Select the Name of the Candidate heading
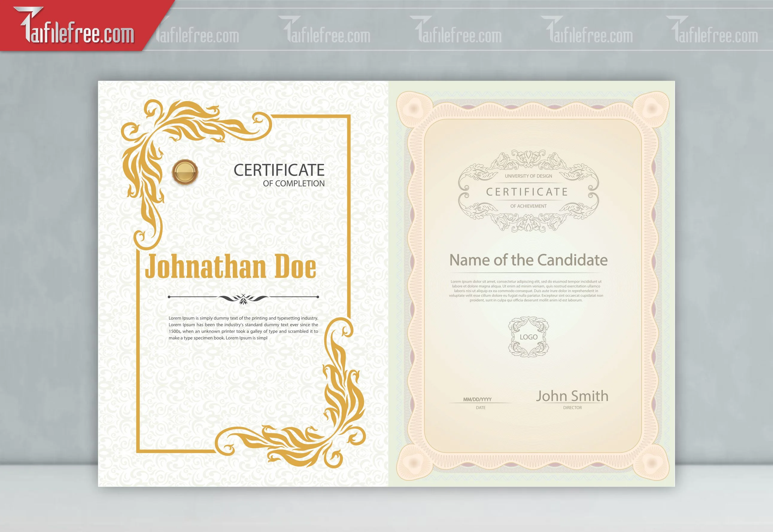The height and width of the screenshot is (532, 773). (x=529, y=260)
